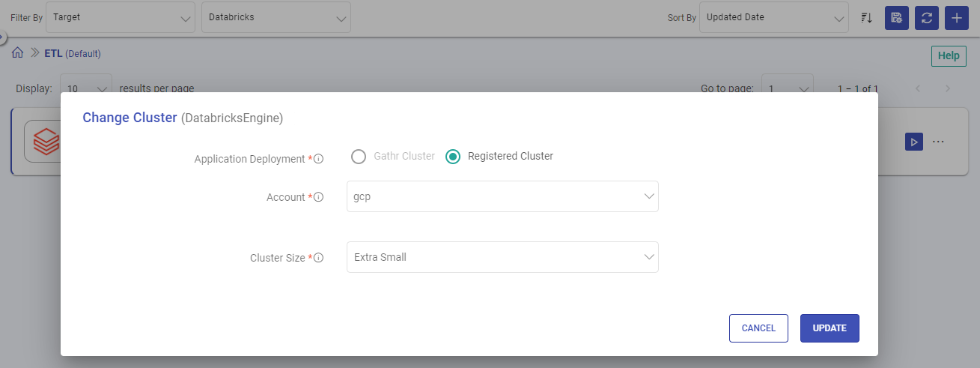Open the Cluster Size dropdown
The width and height of the screenshot is (980, 368).
pyautogui.click(x=502, y=257)
